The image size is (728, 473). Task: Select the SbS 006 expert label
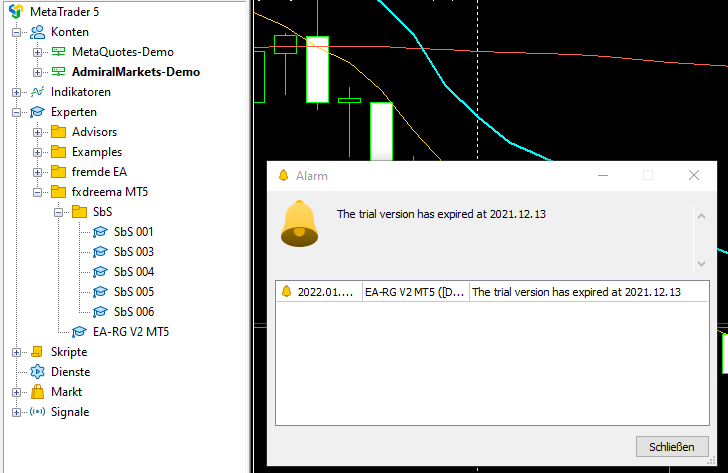[x=134, y=311]
